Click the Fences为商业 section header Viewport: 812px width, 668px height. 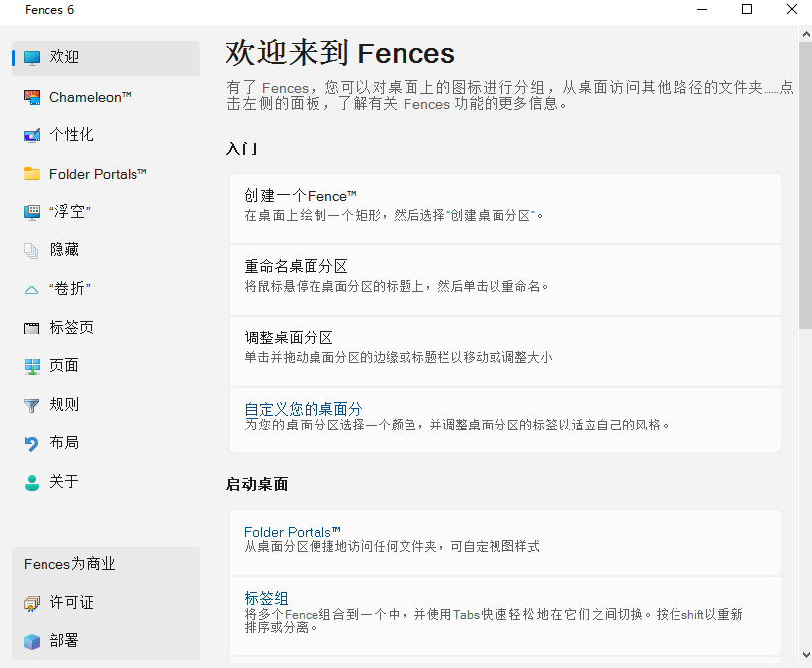[69, 564]
